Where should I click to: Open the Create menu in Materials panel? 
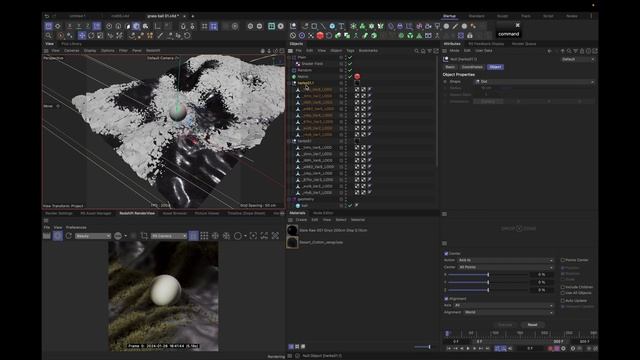click(301, 220)
